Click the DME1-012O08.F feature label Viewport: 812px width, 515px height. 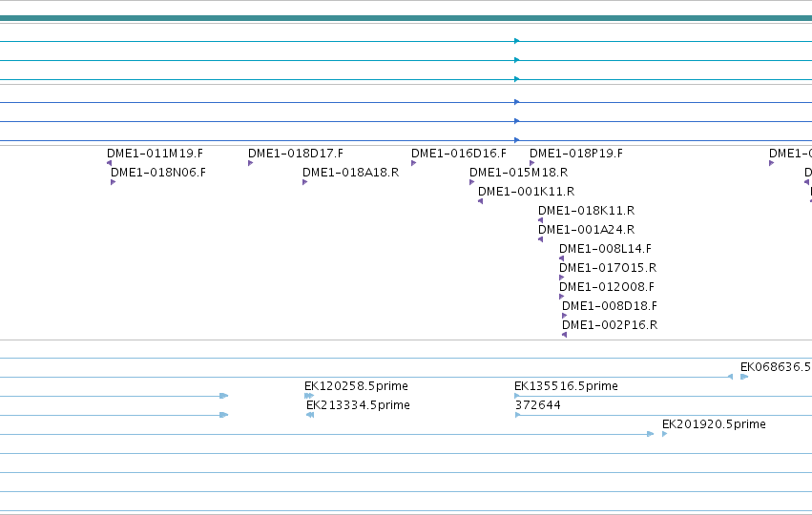[x=607, y=287]
